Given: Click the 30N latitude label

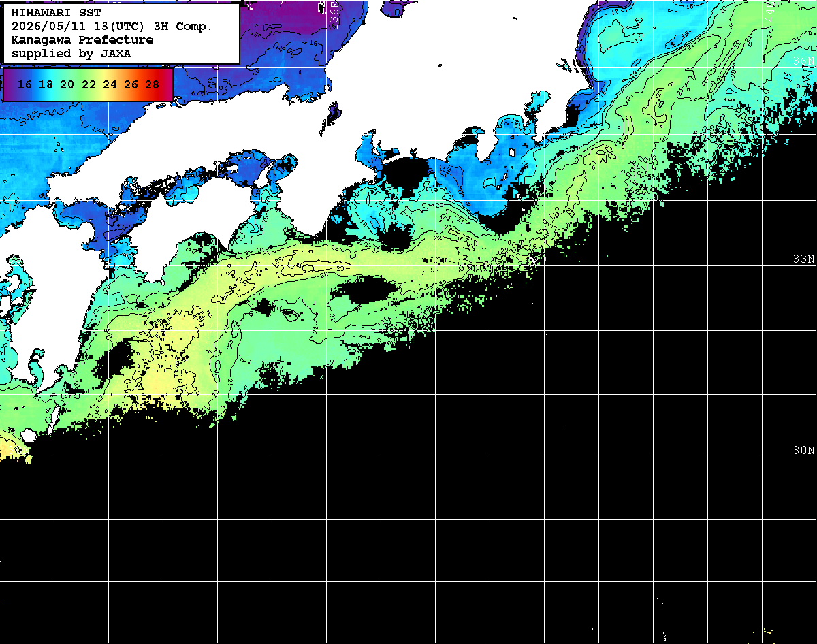Looking at the screenshot, I should pyautogui.click(x=804, y=451).
